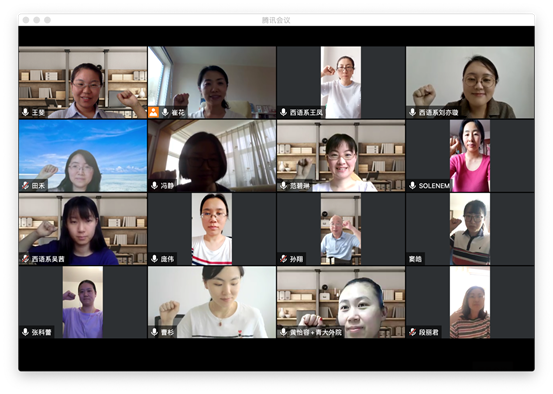Click the muted mic icon next to 孙翔
Viewport: 553px width, 394px height.
click(283, 259)
